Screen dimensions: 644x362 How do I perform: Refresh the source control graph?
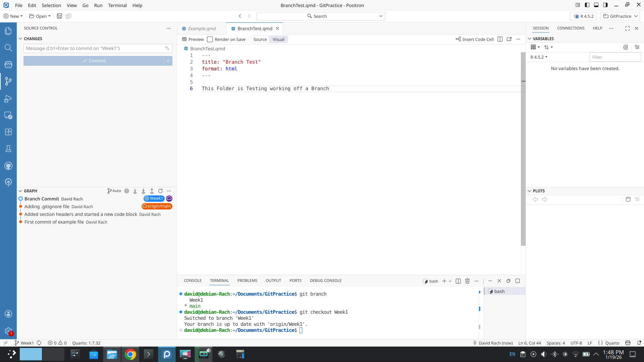click(x=160, y=191)
